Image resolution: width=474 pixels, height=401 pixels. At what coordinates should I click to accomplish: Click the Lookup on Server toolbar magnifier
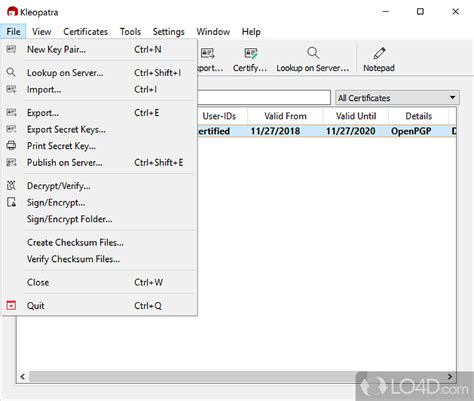[313, 53]
